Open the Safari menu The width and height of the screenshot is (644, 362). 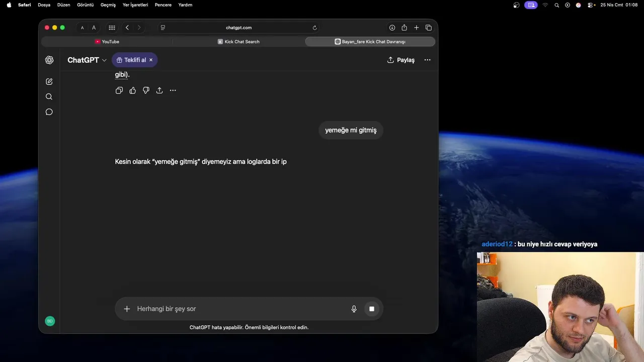(24, 5)
